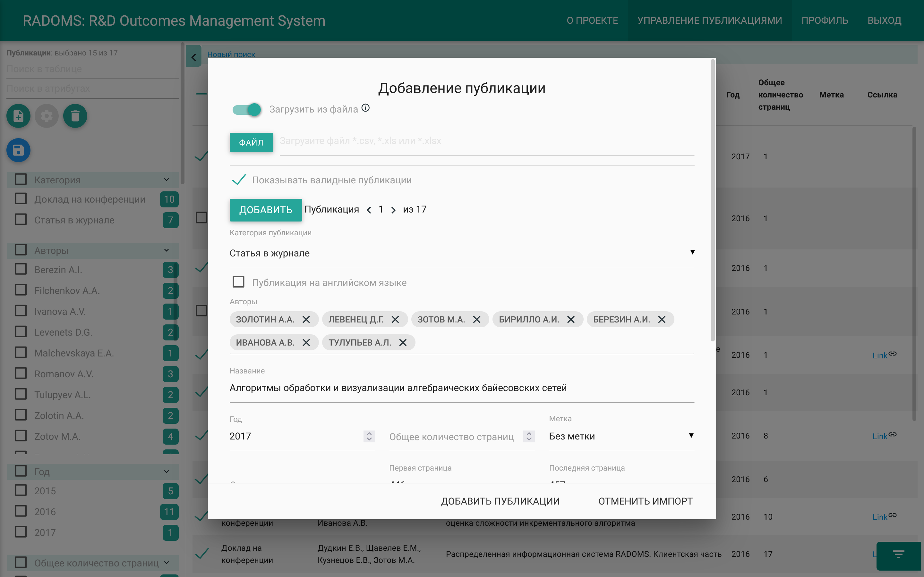Remove author chip ЗОЛОТИН А.А.
The height and width of the screenshot is (577, 924).
[x=306, y=319]
